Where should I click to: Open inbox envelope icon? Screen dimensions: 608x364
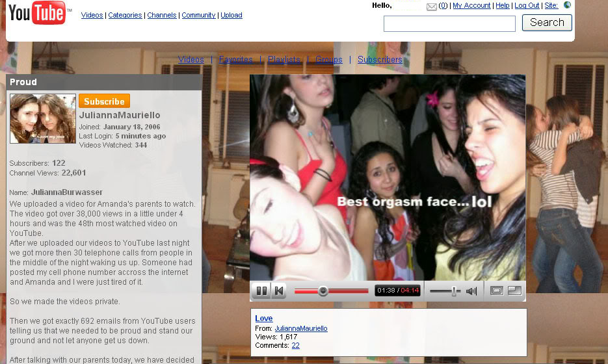pos(431,6)
